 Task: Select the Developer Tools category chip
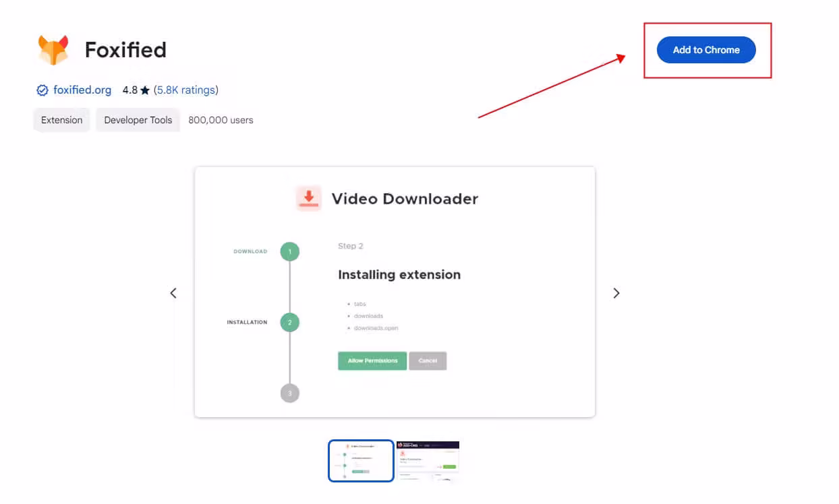(138, 120)
